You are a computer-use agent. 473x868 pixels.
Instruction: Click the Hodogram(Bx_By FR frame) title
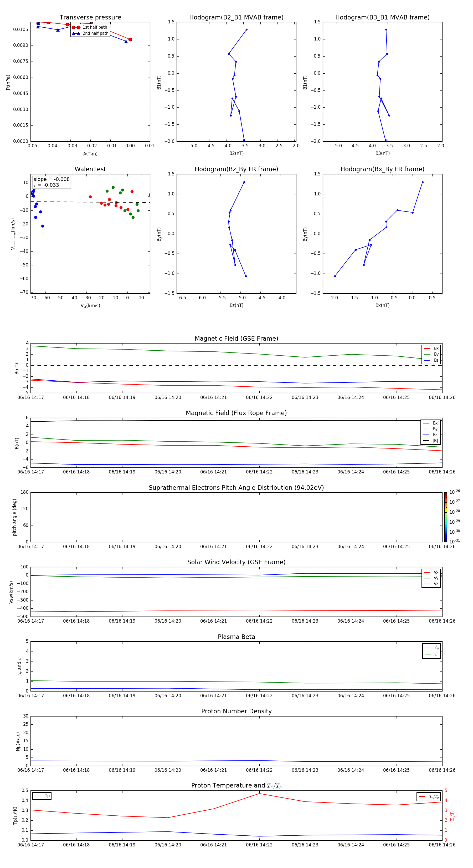(382, 169)
